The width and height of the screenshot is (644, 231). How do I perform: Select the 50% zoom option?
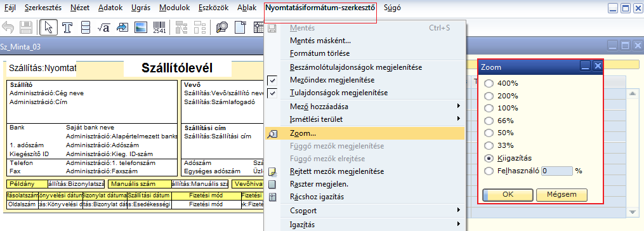point(489,133)
